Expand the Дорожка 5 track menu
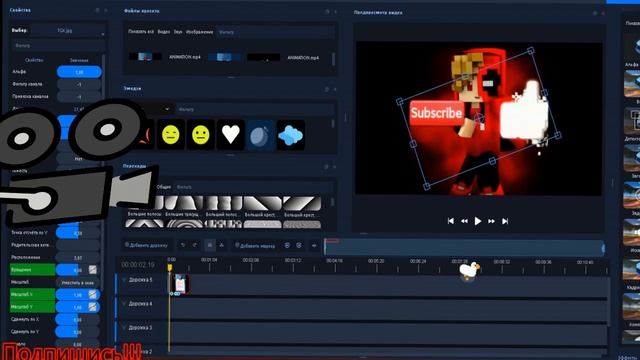Viewport: 640px width, 360px height. click(x=124, y=280)
